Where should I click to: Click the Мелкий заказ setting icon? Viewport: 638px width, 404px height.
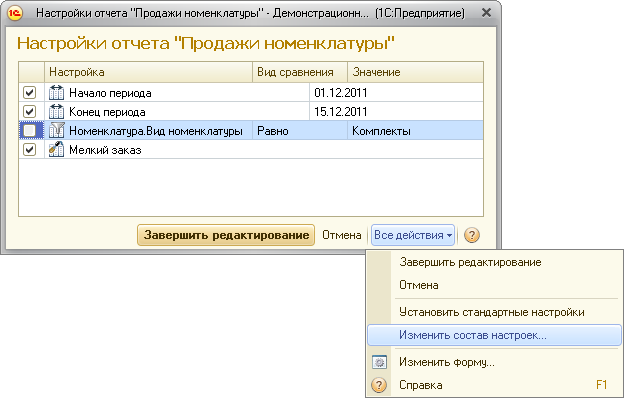tap(57, 150)
